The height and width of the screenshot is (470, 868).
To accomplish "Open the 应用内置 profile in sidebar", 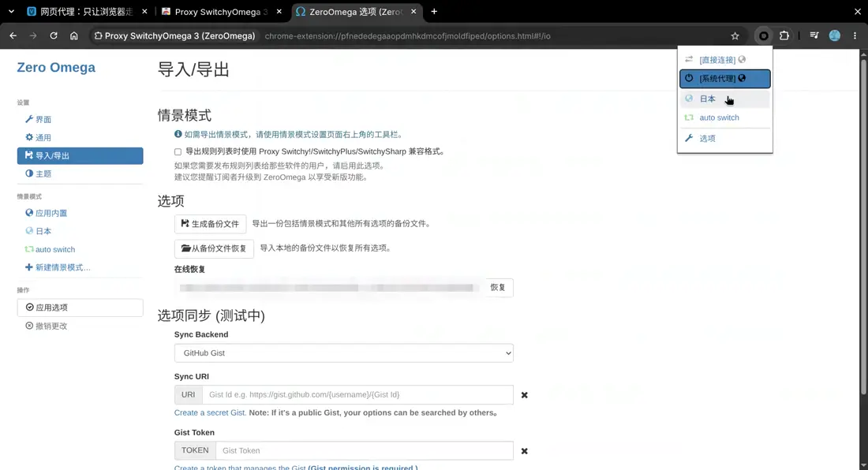I will [80, 213].
